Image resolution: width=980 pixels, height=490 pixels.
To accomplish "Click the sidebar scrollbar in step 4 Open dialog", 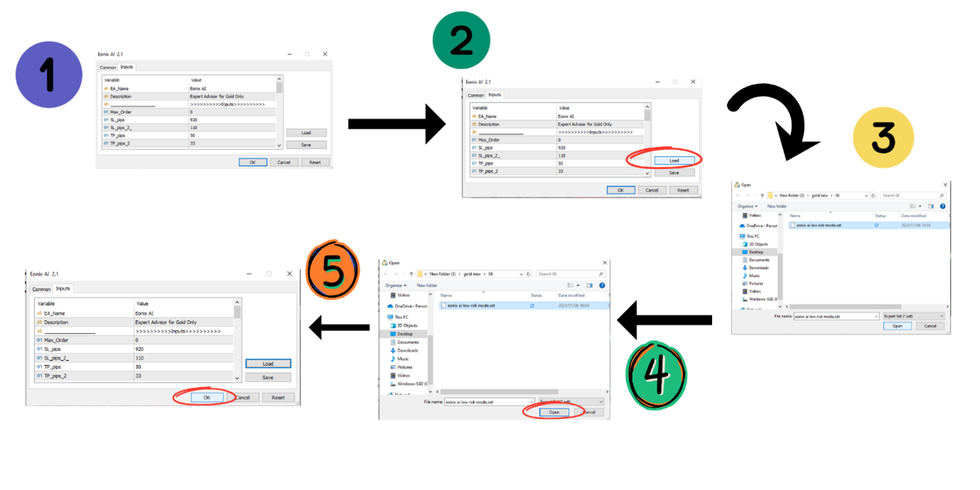I will 431,343.
